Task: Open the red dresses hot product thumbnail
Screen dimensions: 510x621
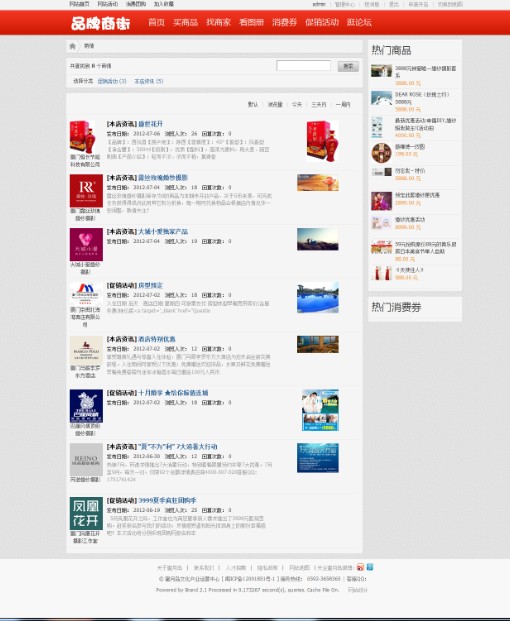Action: click(x=381, y=273)
